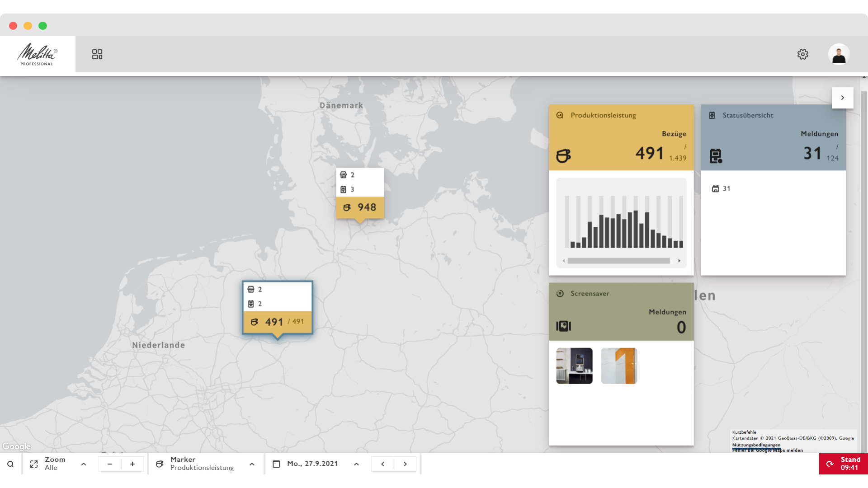Expand the Zoom Alle dropdown
Image resolution: width=868 pixels, height=488 pixels.
84,464
